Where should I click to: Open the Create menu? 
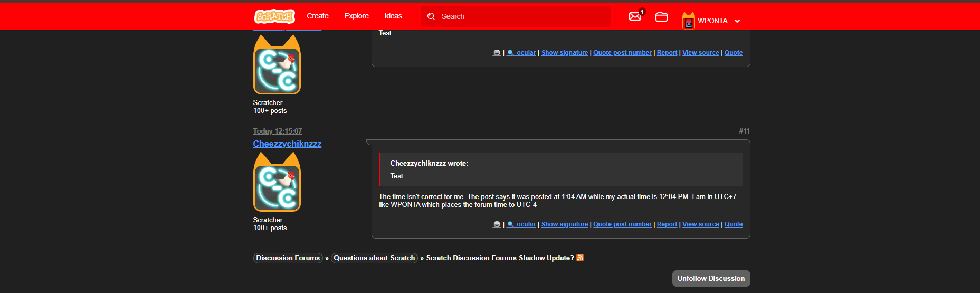click(x=318, y=16)
